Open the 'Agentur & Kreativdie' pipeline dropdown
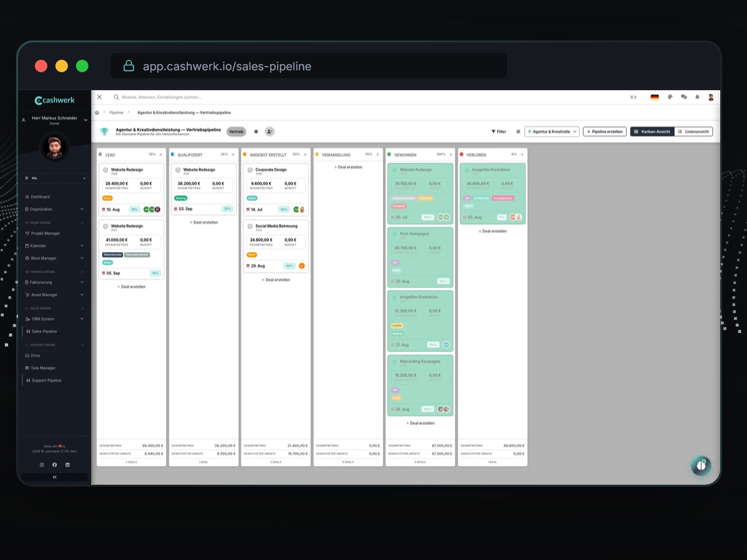This screenshot has height=560, width=747. [552, 131]
